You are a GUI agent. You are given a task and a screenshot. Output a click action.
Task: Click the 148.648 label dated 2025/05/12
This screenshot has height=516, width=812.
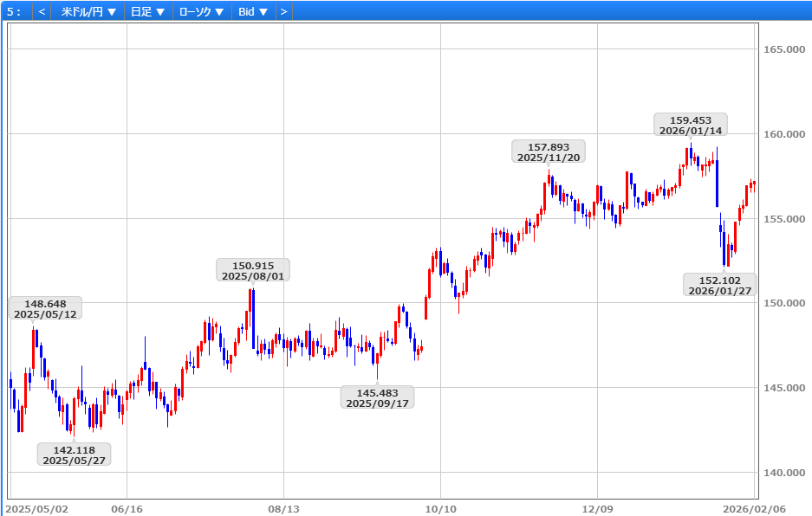tap(46, 308)
